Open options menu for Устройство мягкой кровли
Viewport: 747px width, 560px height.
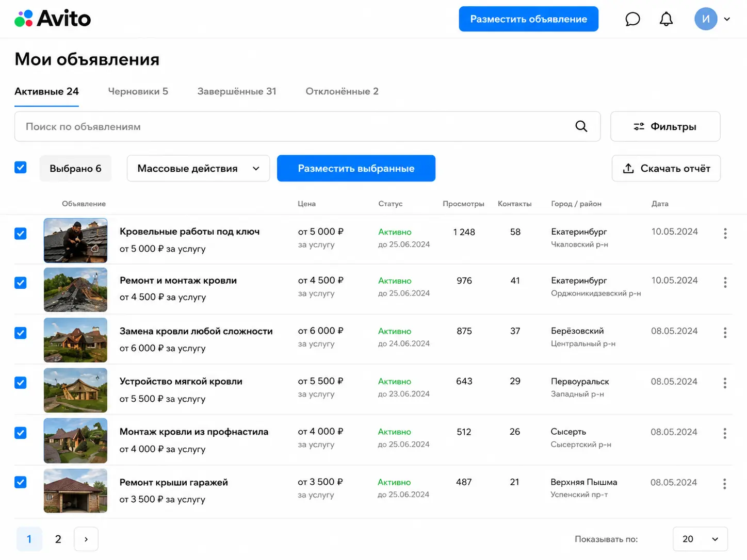pos(725,383)
